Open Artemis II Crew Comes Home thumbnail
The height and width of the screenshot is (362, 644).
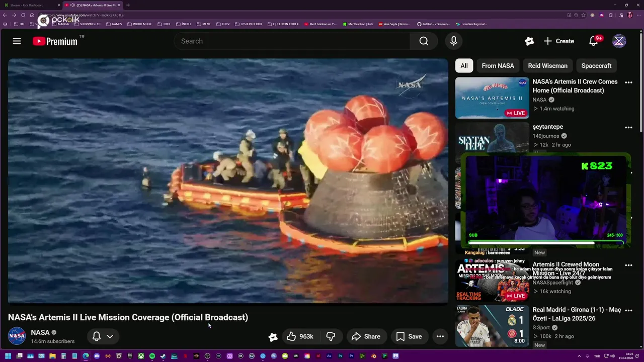[x=492, y=98]
